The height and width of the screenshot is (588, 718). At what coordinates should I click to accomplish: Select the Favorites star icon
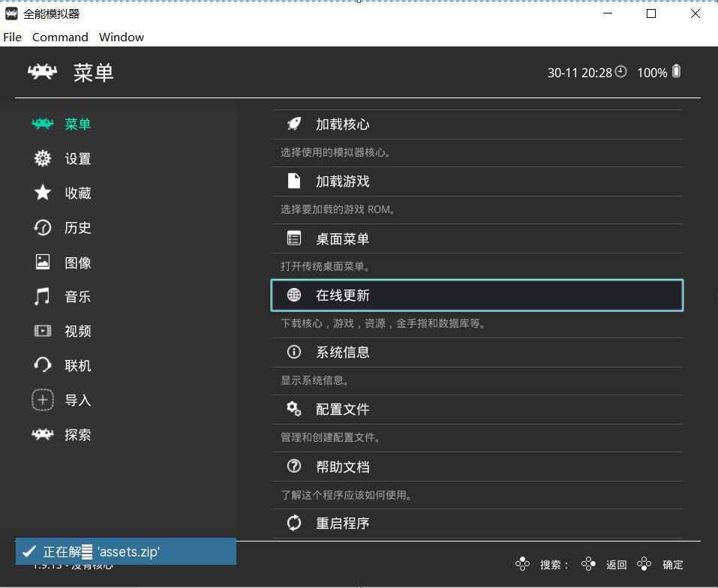pyautogui.click(x=43, y=193)
